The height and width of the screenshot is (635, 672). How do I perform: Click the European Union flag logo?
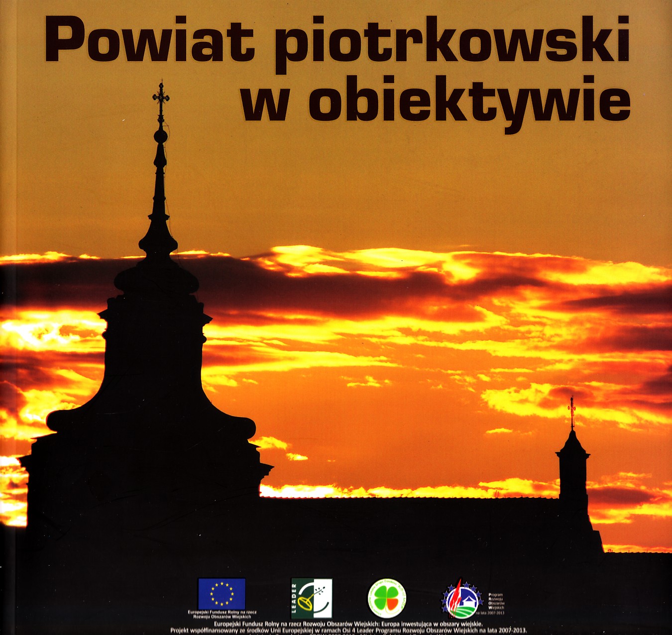[222, 594]
